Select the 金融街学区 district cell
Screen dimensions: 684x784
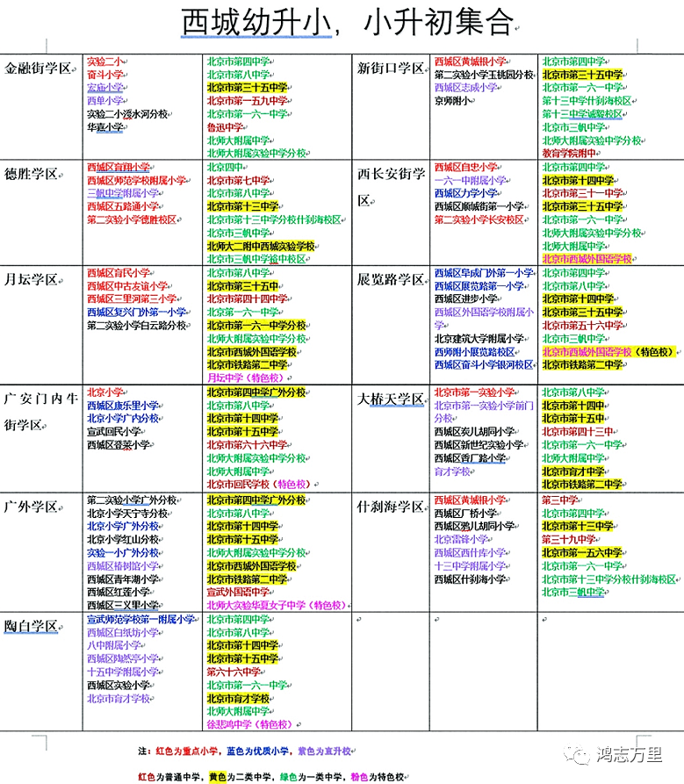[x=41, y=106]
